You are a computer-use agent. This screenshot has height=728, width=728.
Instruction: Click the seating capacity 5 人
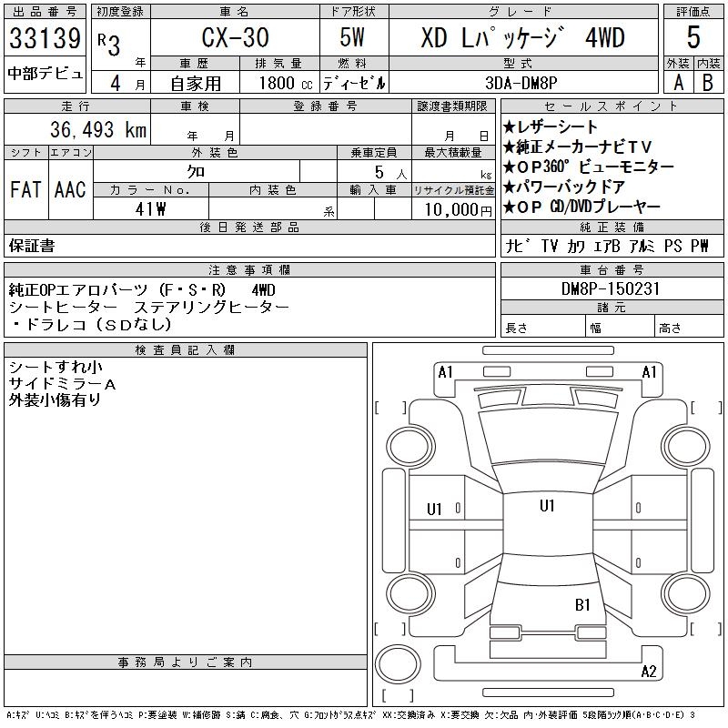(390, 173)
